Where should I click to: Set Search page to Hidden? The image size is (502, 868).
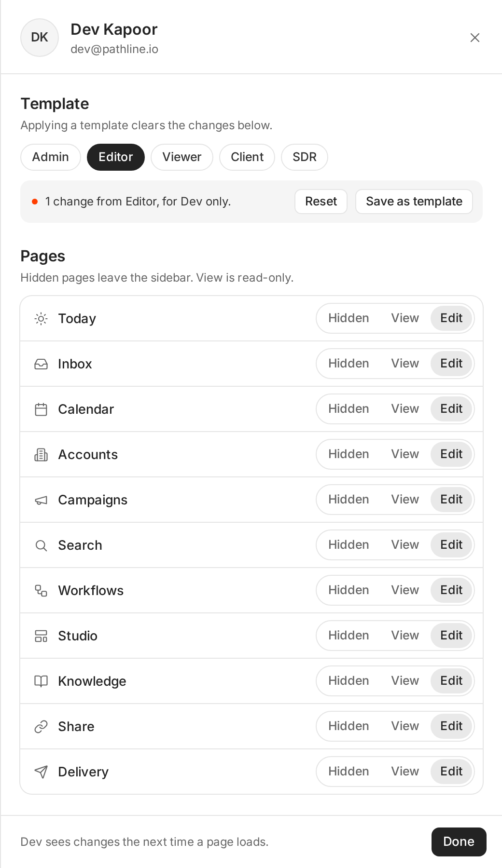tap(349, 545)
